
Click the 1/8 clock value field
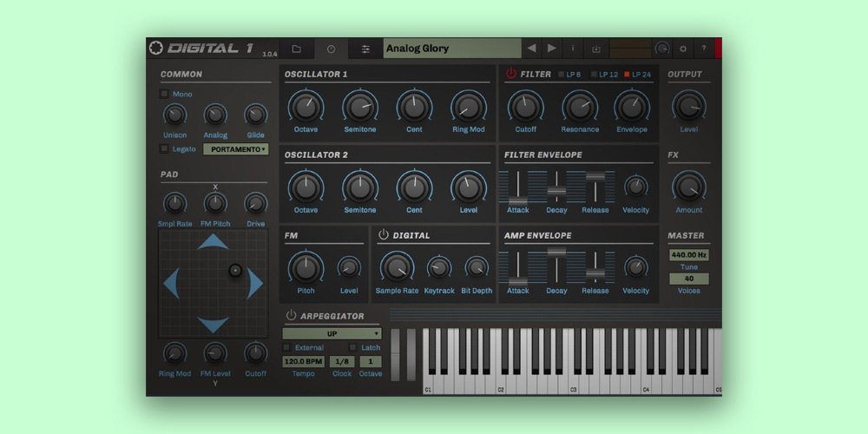click(x=342, y=361)
